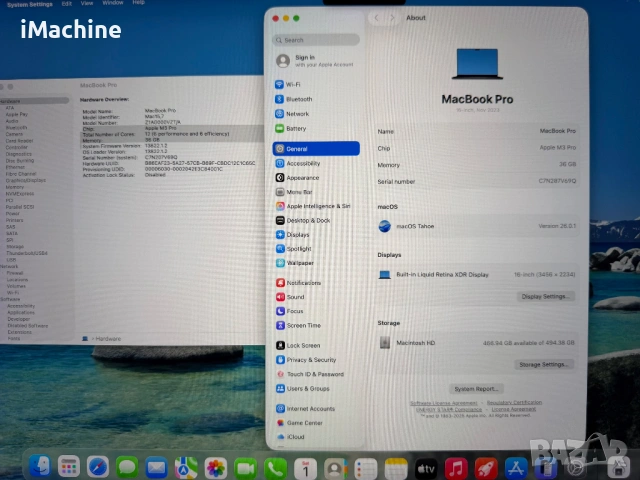Open Users & Groups settings
The height and width of the screenshot is (480, 640).
(x=303, y=389)
